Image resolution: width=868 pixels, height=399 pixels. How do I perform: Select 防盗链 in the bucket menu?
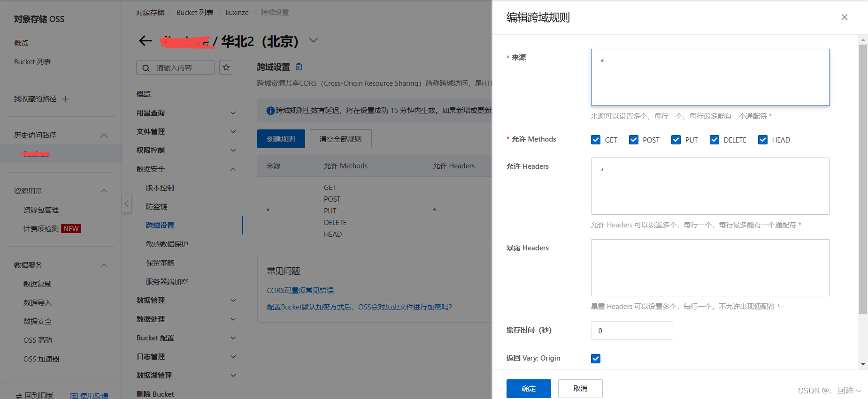point(156,206)
